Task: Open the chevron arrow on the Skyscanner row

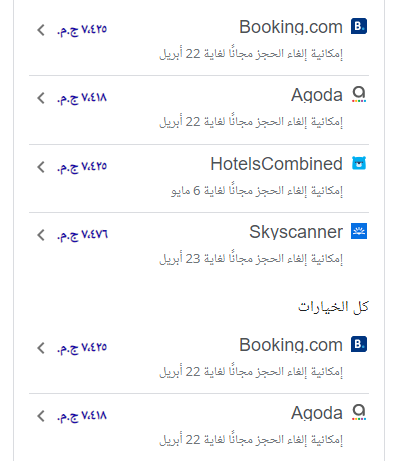Action: click(41, 235)
